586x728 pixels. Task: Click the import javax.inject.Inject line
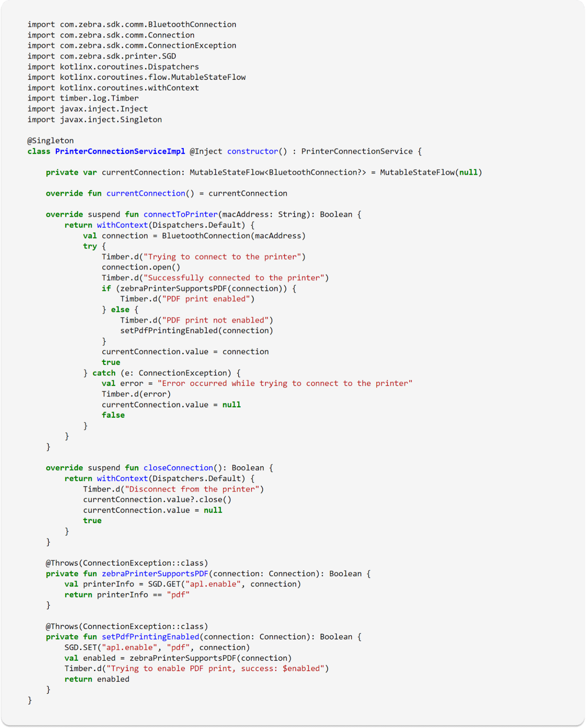tap(88, 109)
